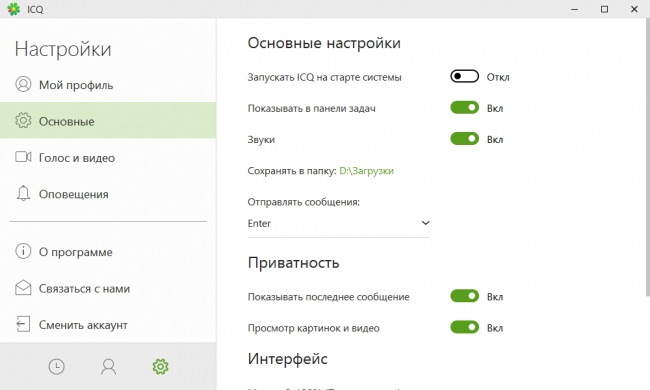Open recent chats via bottom clock icon

[56, 367]
